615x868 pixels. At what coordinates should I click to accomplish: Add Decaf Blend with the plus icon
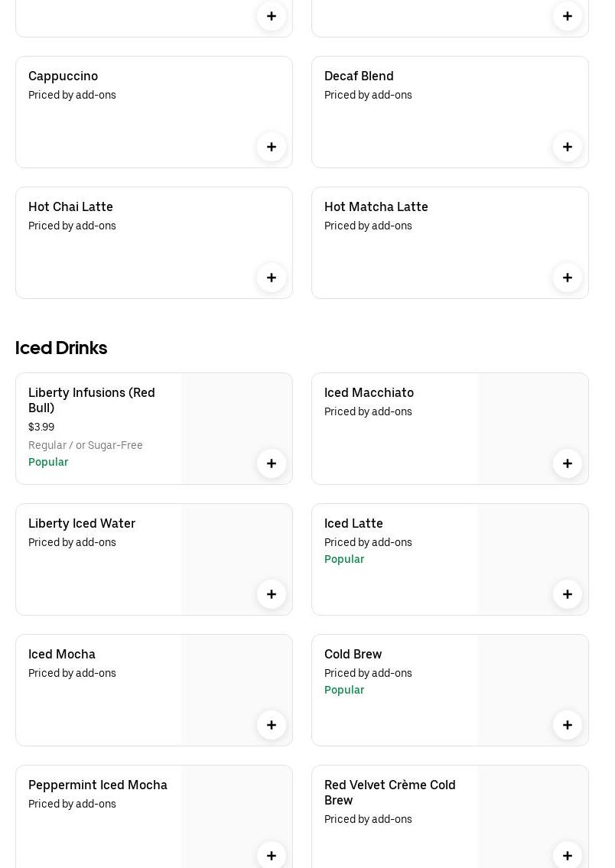point(568,147)
